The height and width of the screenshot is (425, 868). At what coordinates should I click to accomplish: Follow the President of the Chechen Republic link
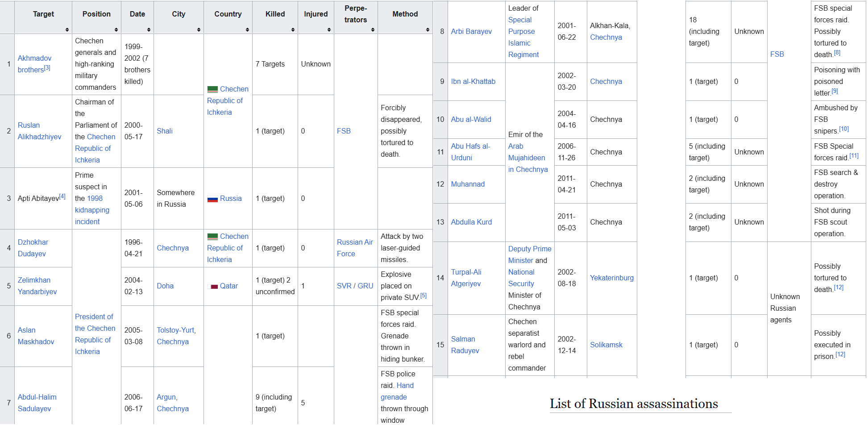(95, 334)
